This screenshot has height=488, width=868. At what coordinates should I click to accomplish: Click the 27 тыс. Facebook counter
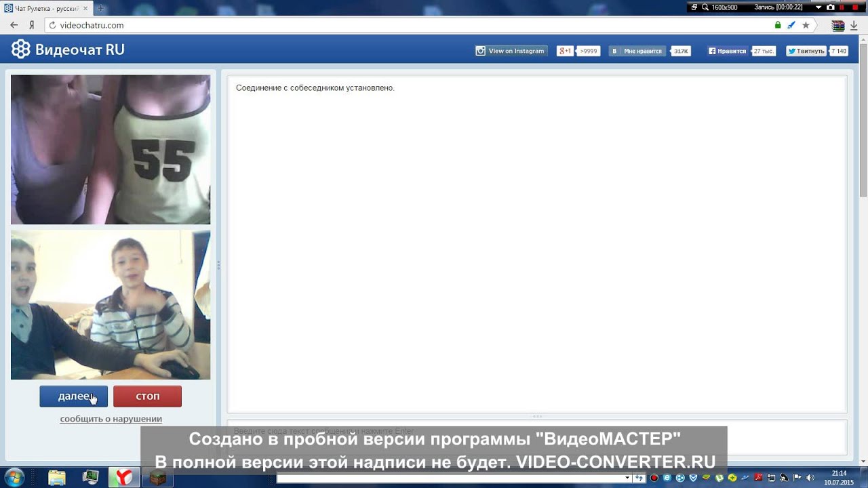click(763, 51)
